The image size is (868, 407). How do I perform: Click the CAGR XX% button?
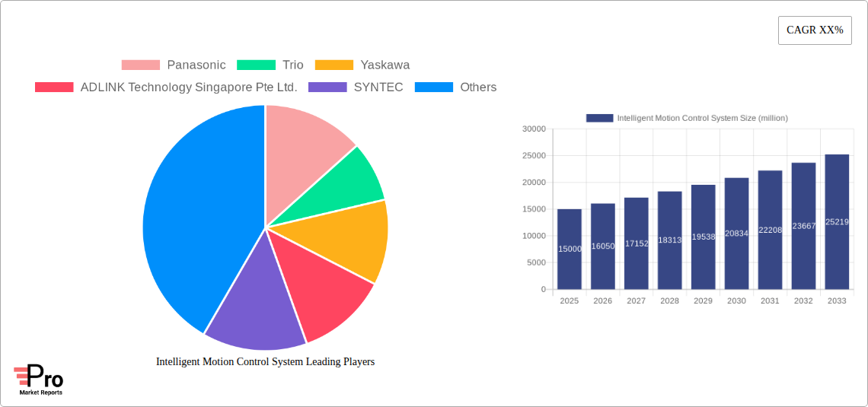(814, 30)
